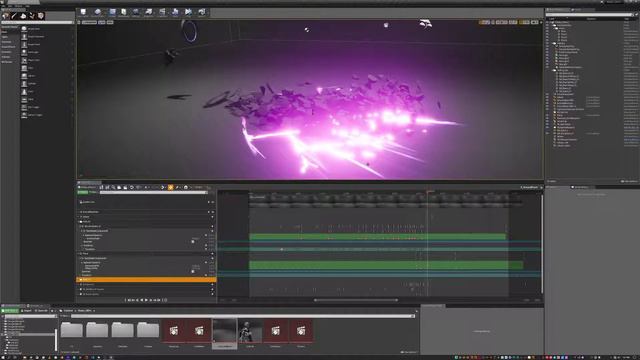Click the Launch toolbar icon
Screen dimensions: 640x360
pos(202,13)
